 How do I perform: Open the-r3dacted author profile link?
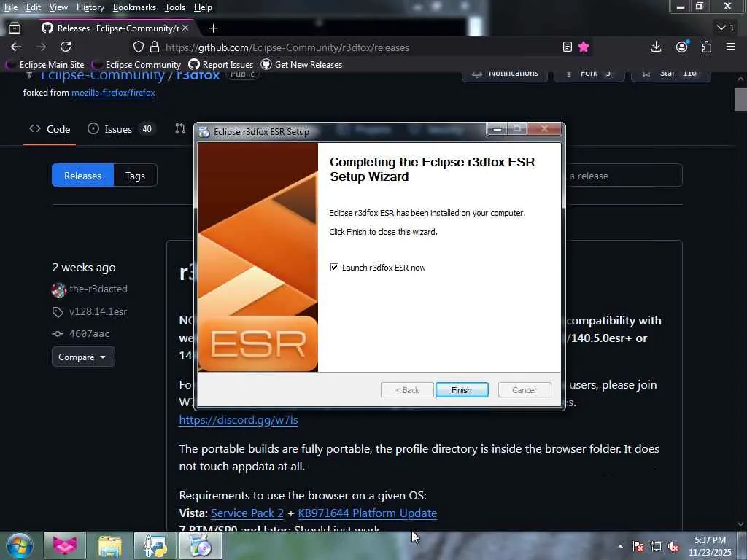[x=98, y=289]
